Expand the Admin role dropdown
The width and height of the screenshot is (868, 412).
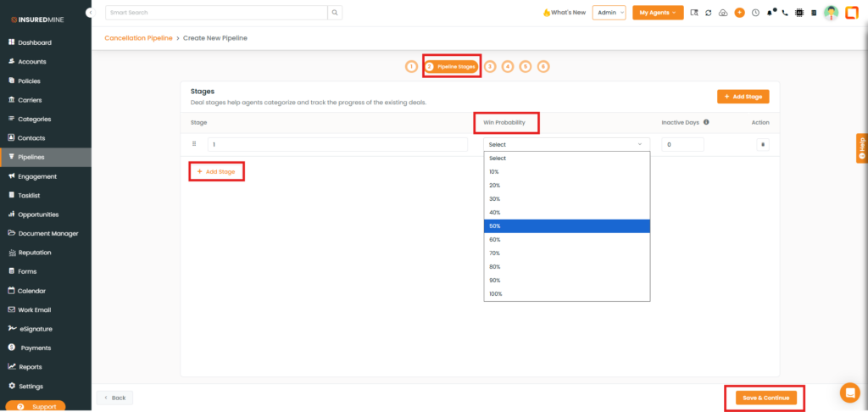tap(609, 13)
